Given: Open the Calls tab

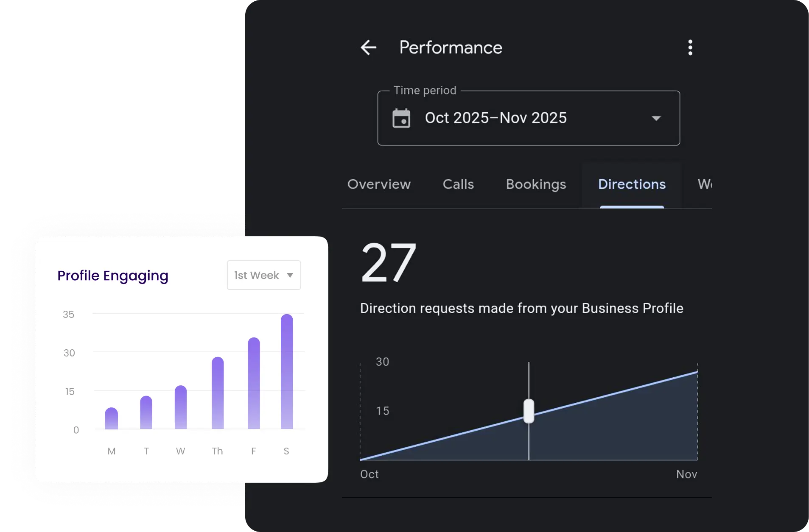Looking at the screenshot, I should (x=458, y=184).
